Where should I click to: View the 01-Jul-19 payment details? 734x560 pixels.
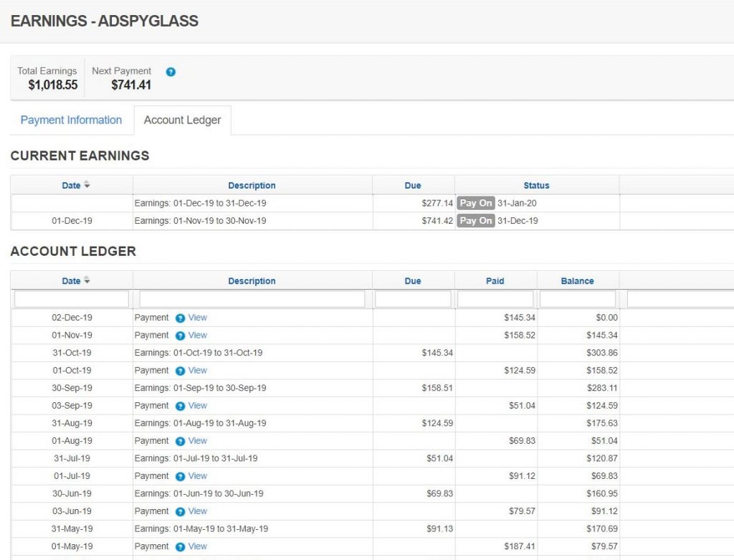point(198,475)
